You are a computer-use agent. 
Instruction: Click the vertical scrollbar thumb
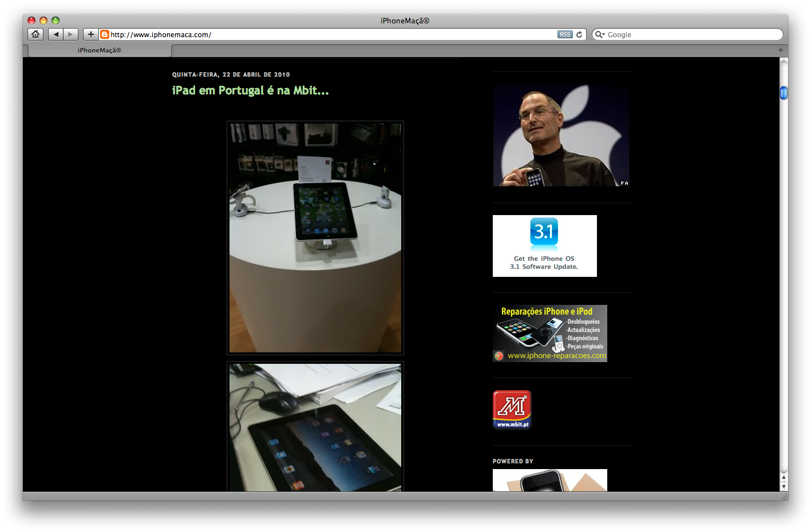pyautogui.click(x=784, y=93)
